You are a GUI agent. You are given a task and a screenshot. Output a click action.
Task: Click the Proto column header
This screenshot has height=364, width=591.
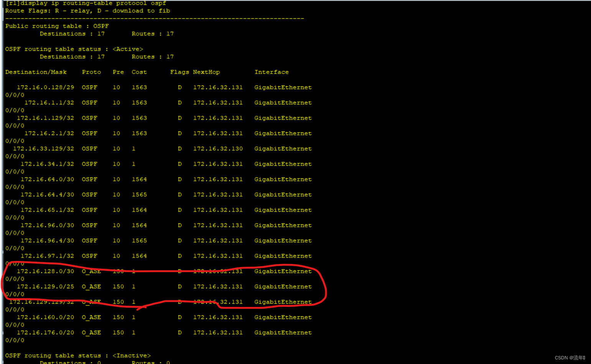pos(91,72)
